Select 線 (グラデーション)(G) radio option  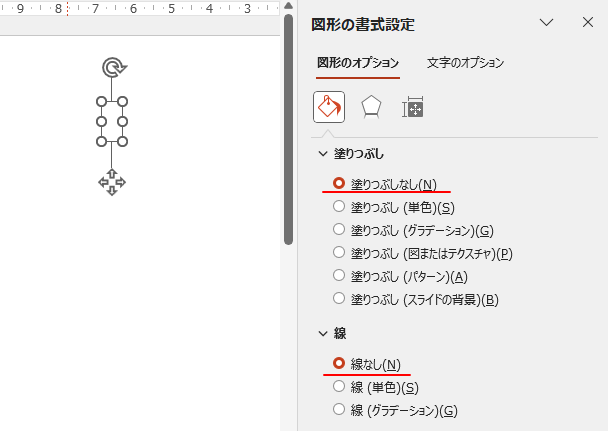395,410
